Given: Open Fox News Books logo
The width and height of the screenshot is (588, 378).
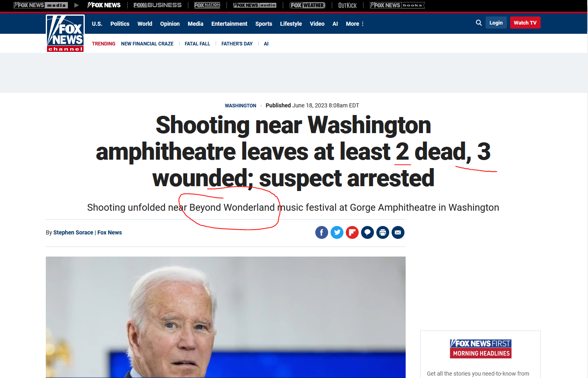Looking at the screenshot, I should tap(397, 5).
